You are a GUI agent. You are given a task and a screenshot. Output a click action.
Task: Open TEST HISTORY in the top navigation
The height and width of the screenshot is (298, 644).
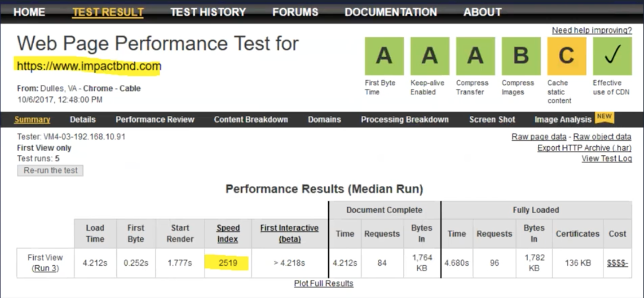click(x=208, y=12)
